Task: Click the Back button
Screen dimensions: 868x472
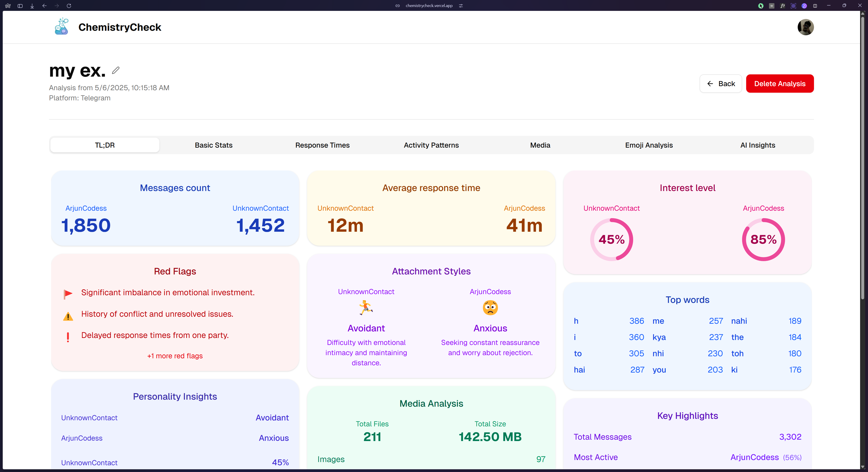Action: click(720, 84)
